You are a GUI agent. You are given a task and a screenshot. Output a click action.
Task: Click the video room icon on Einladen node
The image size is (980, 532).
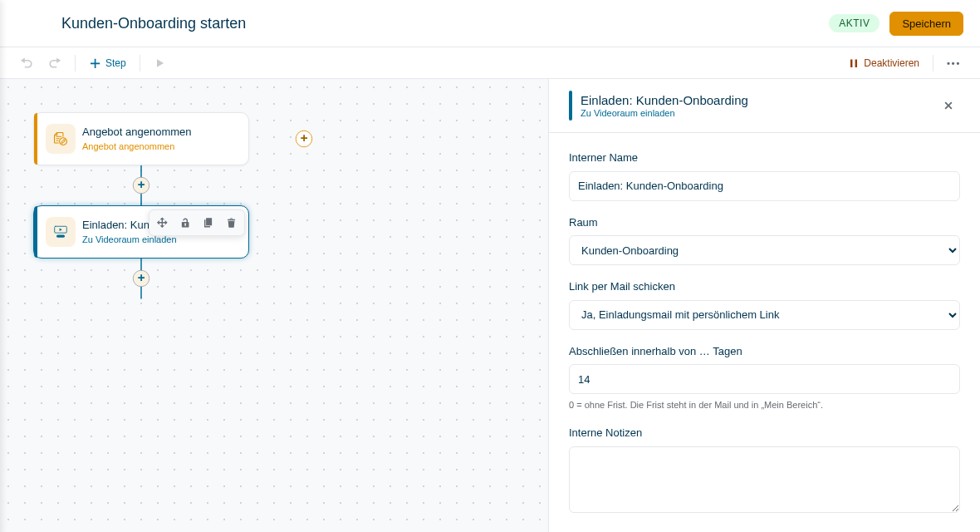pos(61,232)
